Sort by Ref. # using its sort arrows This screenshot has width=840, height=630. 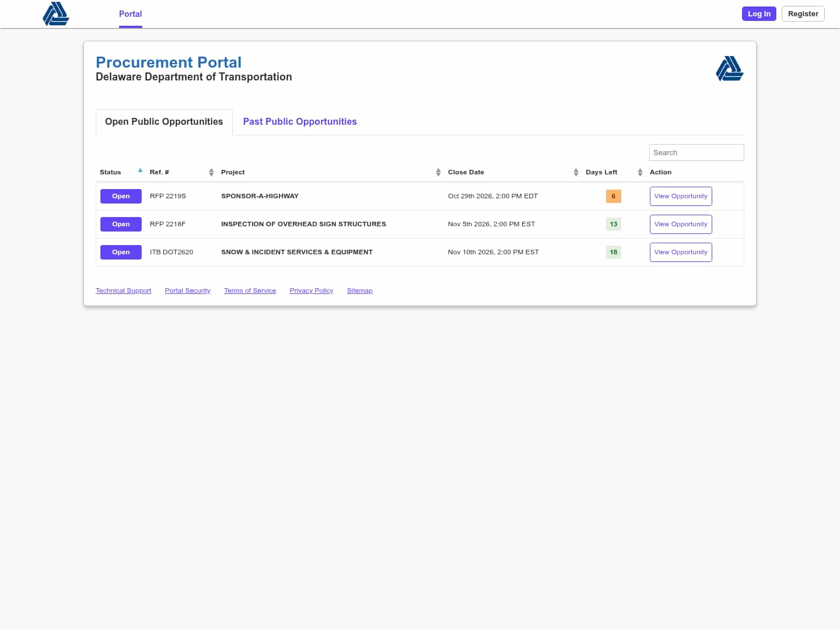(x=211, y=172)
